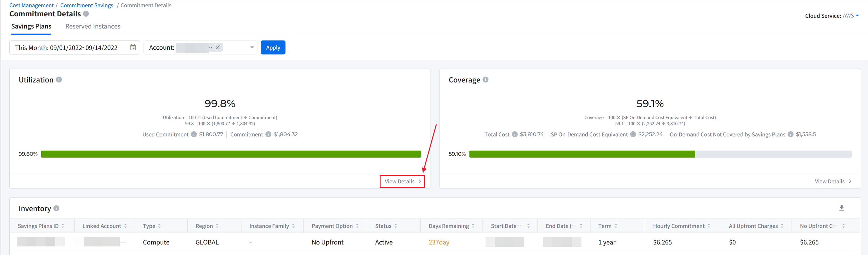Open the calendar icon in date field
This screenshot has width=868, height=255.
click(x=133, y=48)
